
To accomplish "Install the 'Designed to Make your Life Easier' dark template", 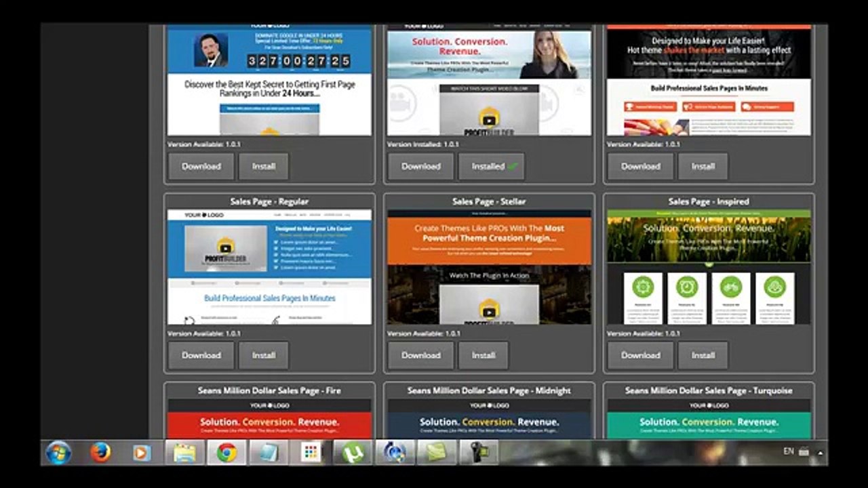I will tap(703, 166).
